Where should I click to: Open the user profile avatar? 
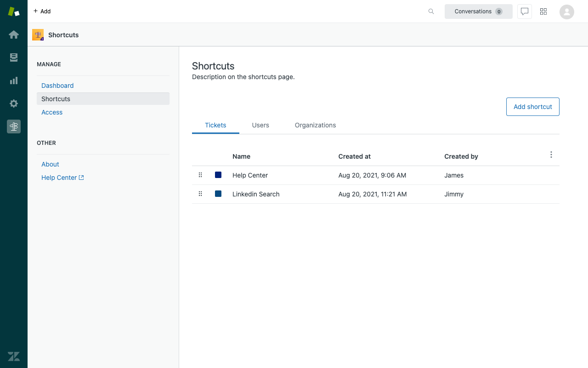(x=567, y=11)
